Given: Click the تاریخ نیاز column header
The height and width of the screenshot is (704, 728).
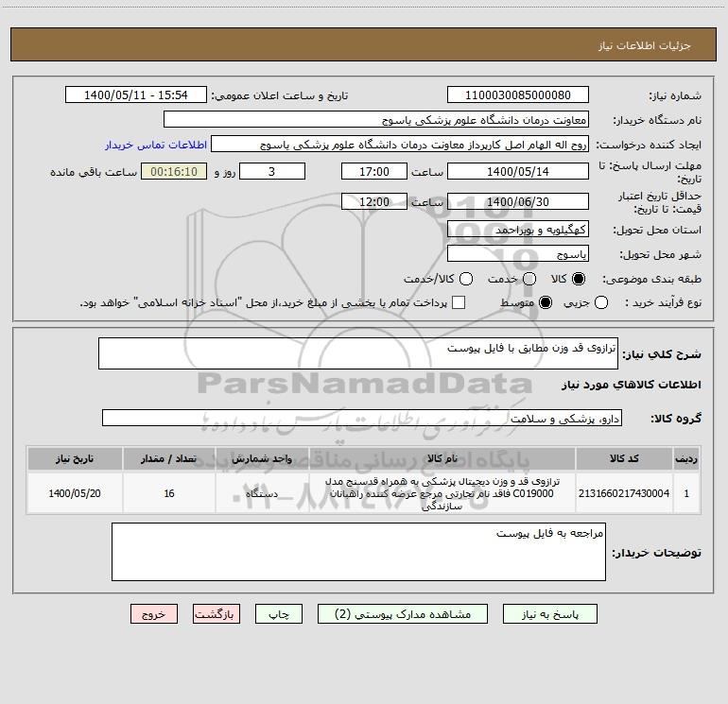Looking at the screenshot, I should pyautogui.click(x=75, y=458).
